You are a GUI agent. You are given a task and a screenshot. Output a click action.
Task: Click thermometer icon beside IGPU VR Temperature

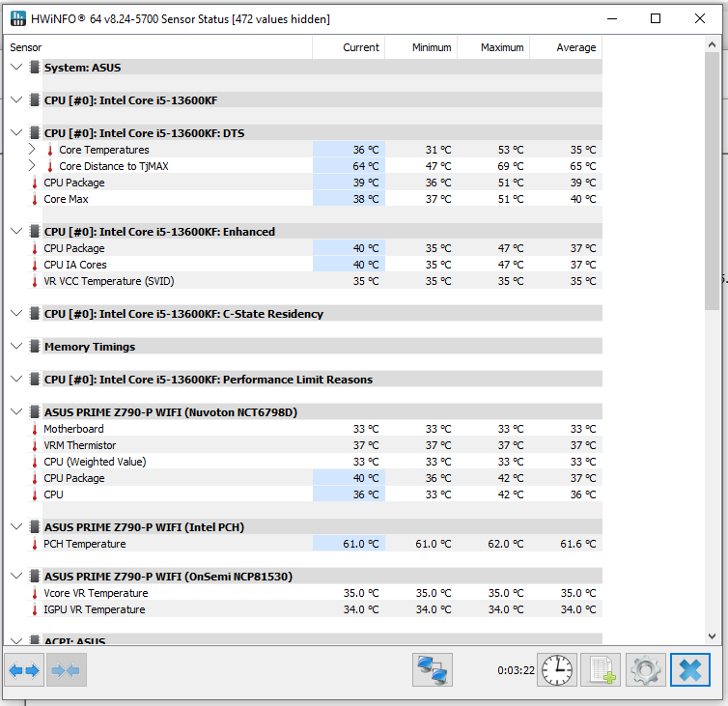click(35, 609)
